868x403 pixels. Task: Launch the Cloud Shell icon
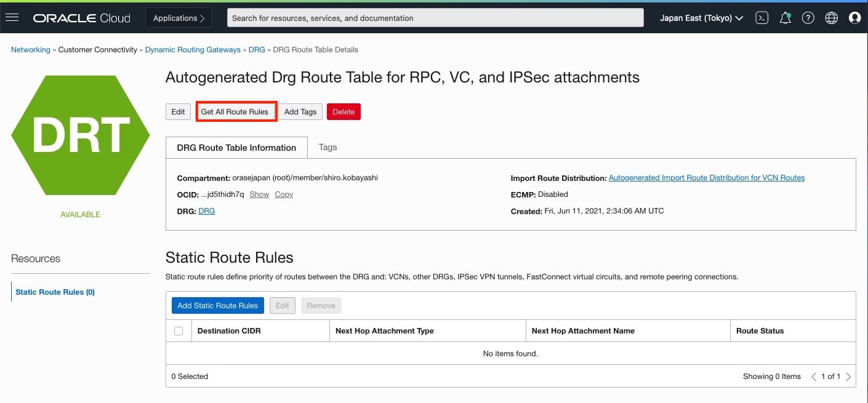[x=762, y=18]
